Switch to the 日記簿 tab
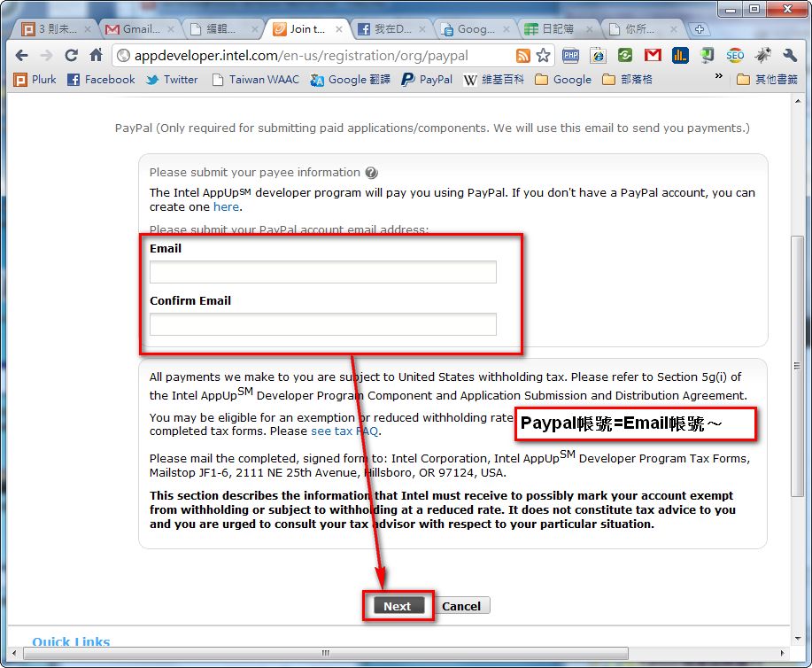Image resolution: width=812 pixels, height=668 pixels. point(555,29)
